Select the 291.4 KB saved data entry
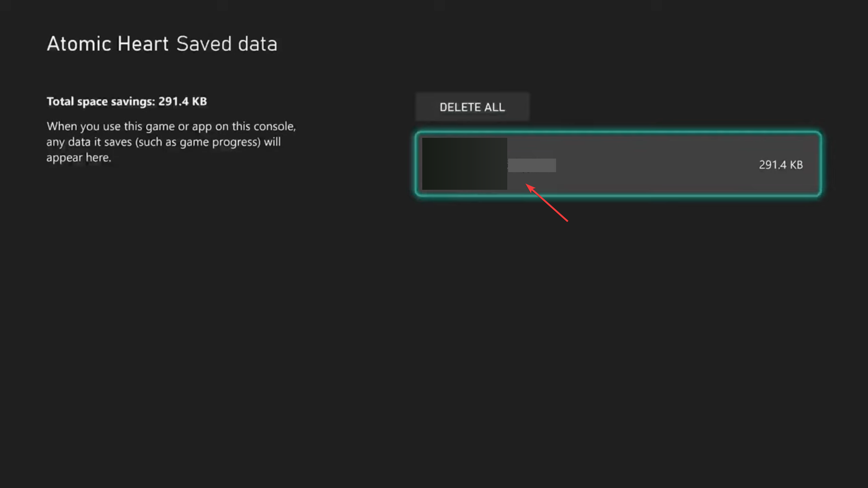The image size is (868, 488). 618,164
